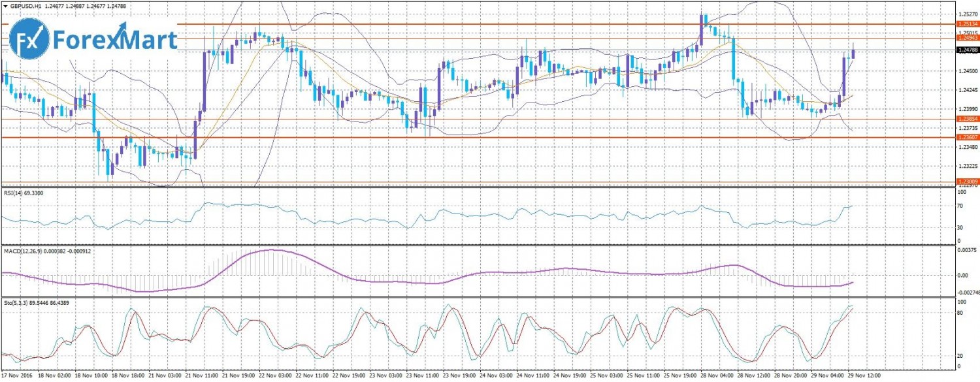Click the ForexMart wordmark text
980x382 pixels.
point(115,40)
